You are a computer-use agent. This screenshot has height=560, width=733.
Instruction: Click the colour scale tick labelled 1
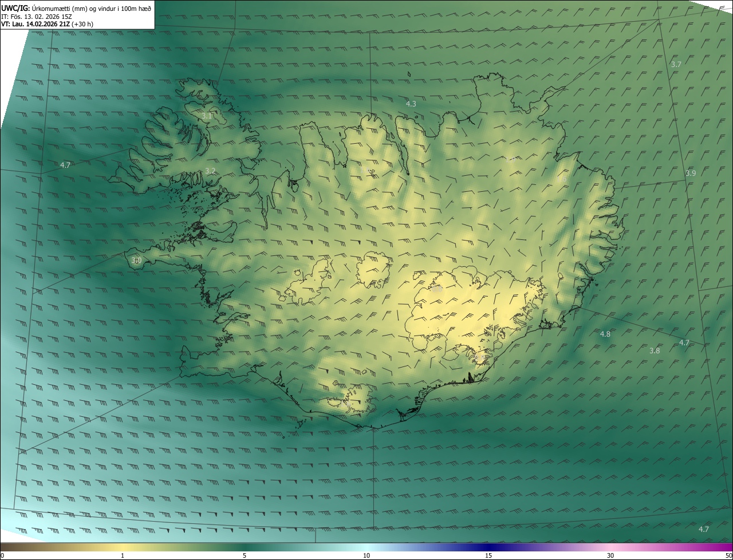123,555
